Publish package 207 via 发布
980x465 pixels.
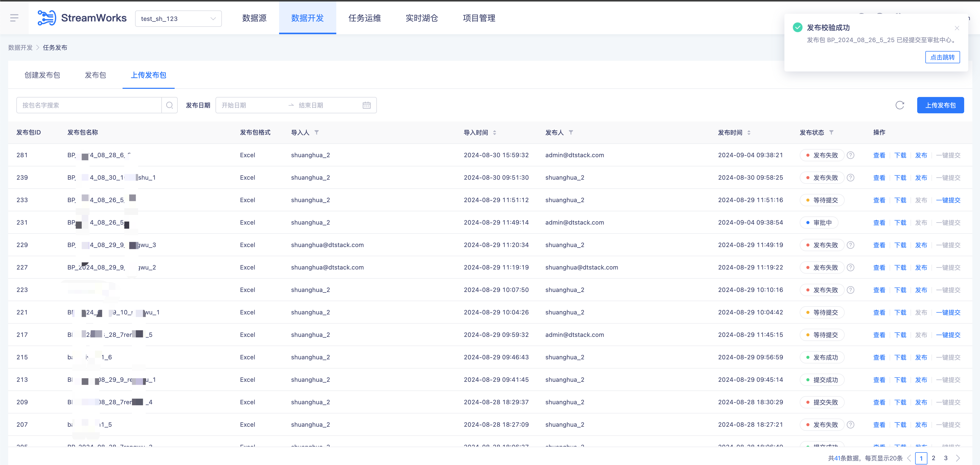click(921, 425)
